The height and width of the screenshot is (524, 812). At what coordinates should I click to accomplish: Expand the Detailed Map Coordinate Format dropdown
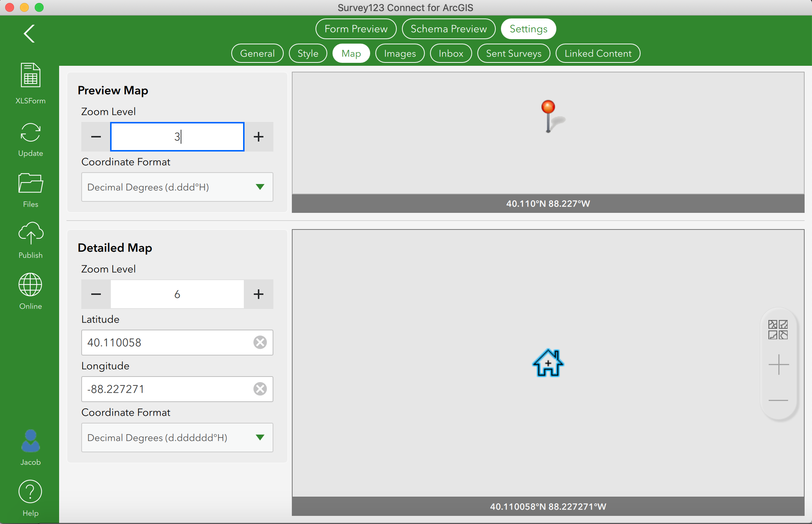[x=260, y=438]
